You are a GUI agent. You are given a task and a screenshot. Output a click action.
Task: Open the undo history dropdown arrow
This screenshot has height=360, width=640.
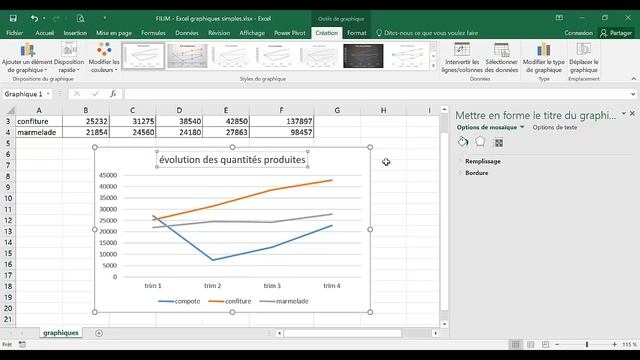pyautogui.click(x=44, y=18)
